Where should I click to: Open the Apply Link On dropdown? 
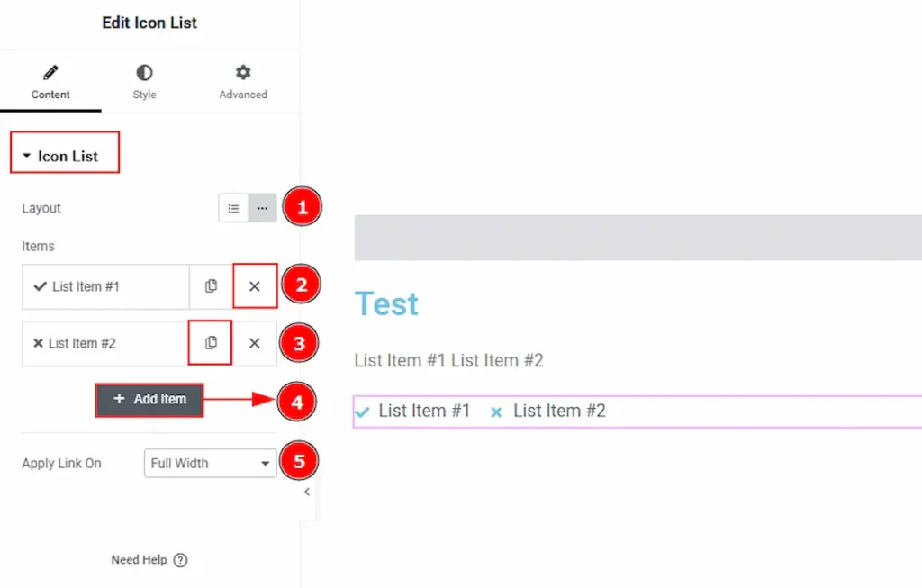click(210, 464)
